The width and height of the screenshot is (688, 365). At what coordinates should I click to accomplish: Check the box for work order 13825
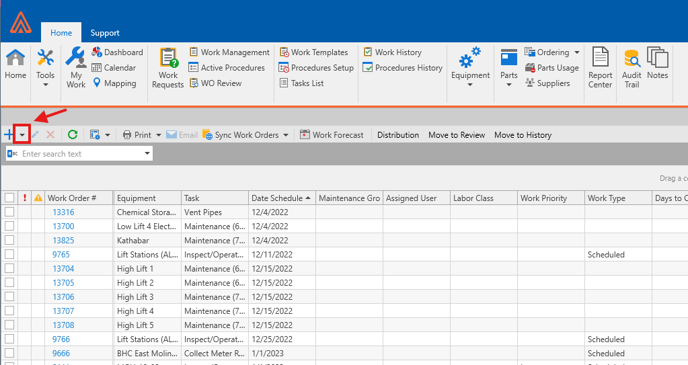click(x=9, y=240)
